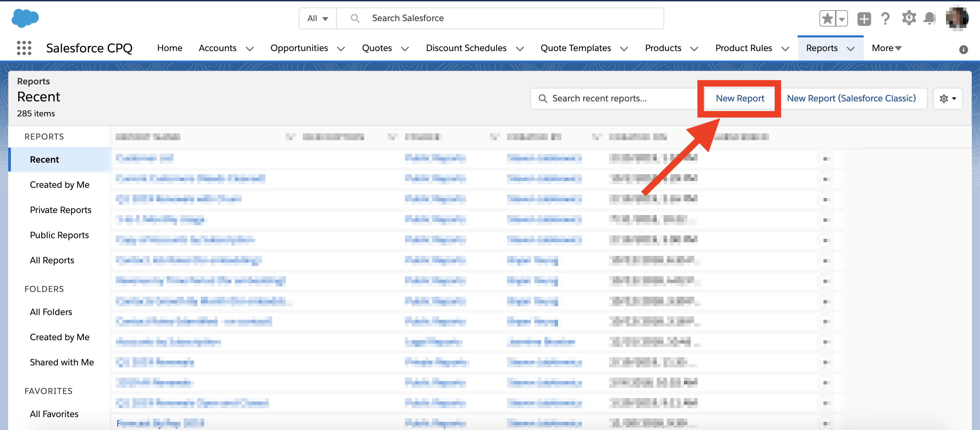Image resolution: width=980 pixels, height=430 pixels.
Task: Open the list view settings gear dropdown
Action: click(x=947, y=99)
